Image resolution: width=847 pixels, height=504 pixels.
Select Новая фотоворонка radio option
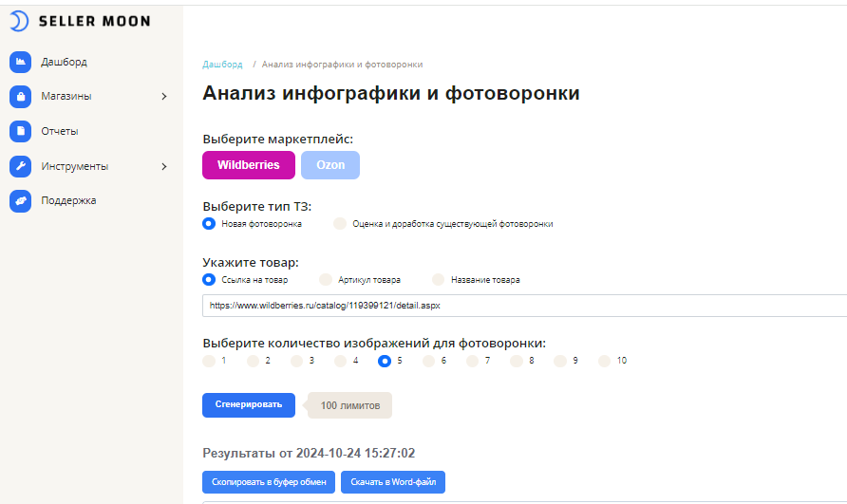point(209,224)
